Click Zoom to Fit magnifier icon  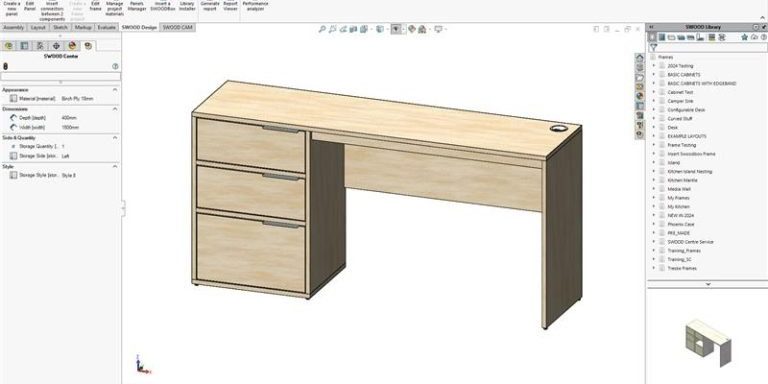tap(322, 29)
